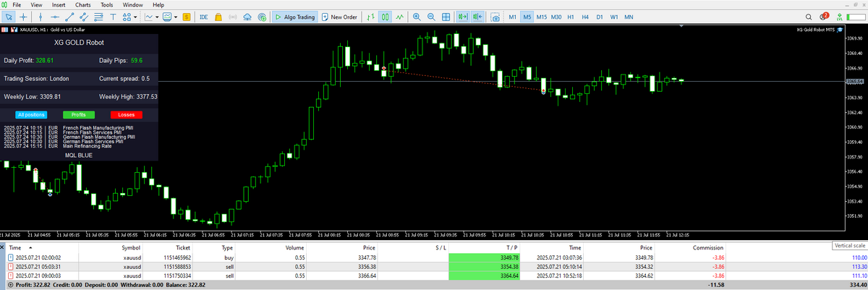
Task: Select the crosshair cursor tool
Action: (x=24, y=17)
